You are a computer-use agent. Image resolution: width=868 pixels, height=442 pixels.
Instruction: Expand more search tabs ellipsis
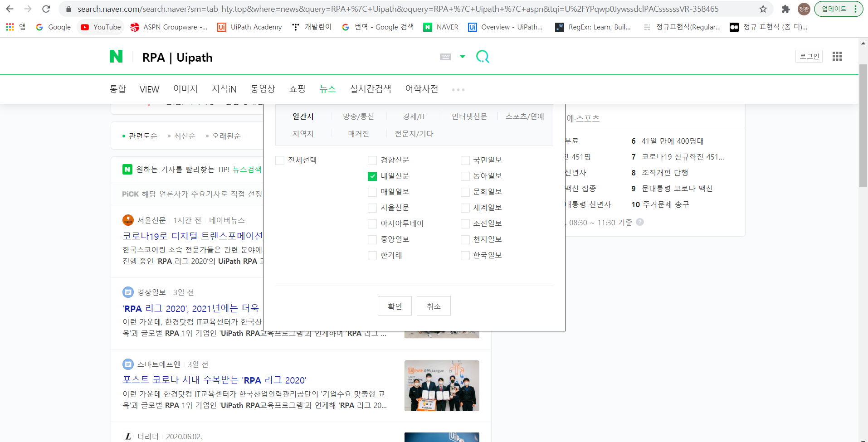pos(458,90)
